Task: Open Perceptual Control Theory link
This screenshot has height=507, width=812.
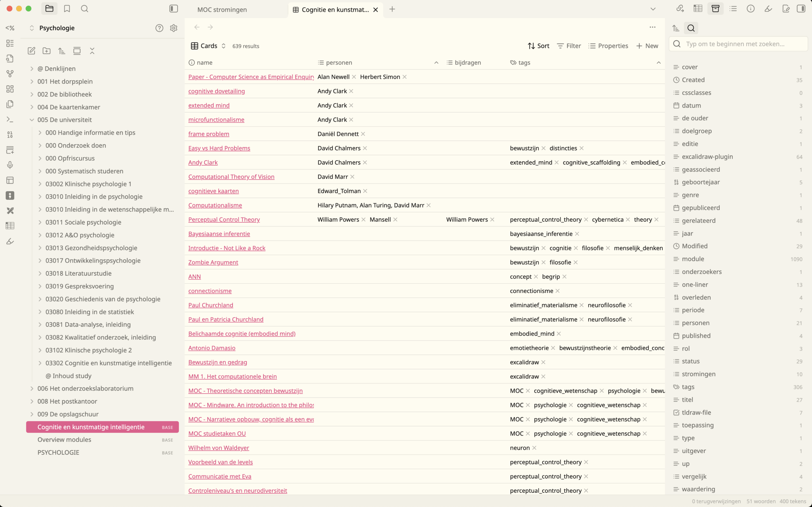Action: click(x=224, y=220)
